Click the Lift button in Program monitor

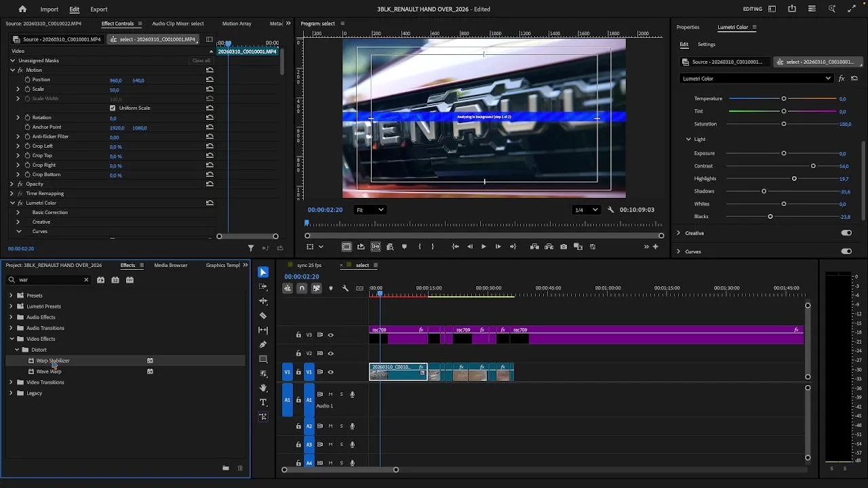(x=535, y=247)
